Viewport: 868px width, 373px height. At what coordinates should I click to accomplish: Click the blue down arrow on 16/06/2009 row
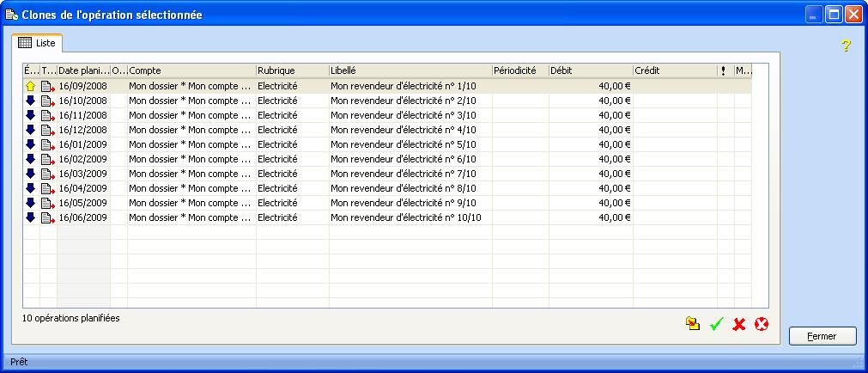click(x=31, y=217)
